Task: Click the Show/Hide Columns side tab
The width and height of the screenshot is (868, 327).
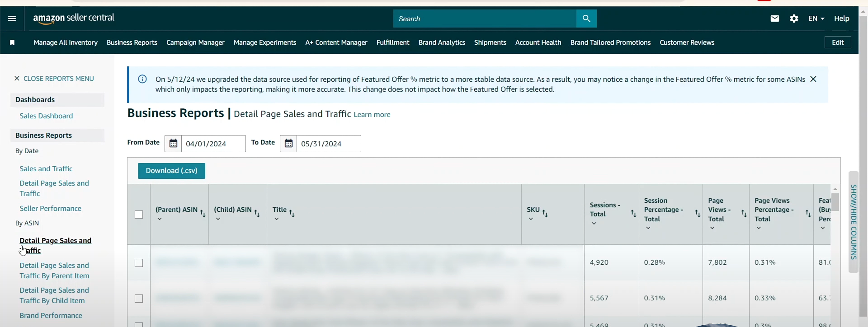Action: click(x=854, y=222)
